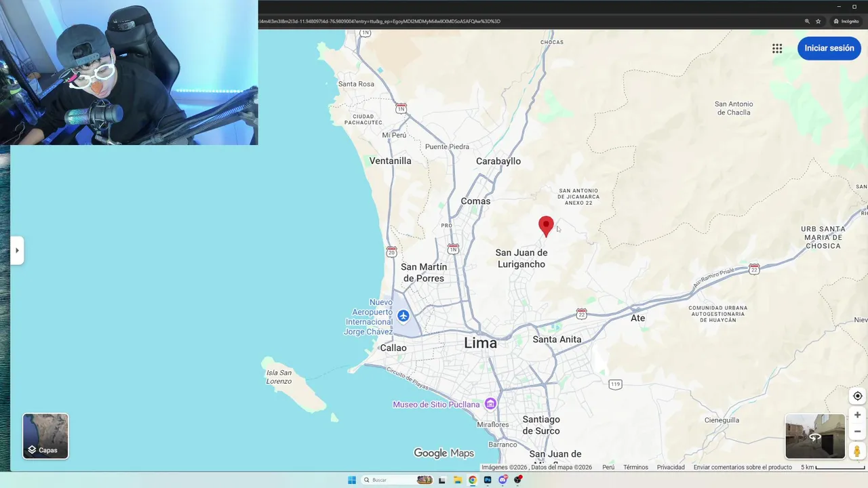
Task: Click the Carabayllo label
Action: coord(498,161)
